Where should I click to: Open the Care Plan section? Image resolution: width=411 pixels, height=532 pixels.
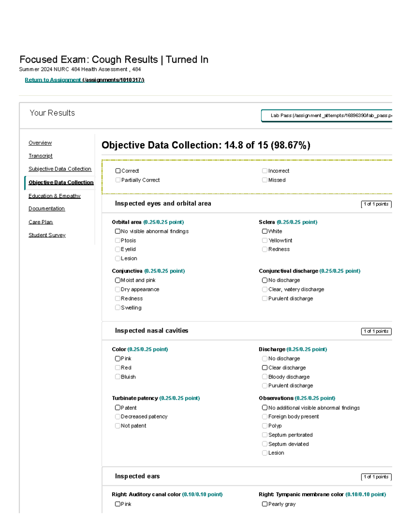pos(40,222)
